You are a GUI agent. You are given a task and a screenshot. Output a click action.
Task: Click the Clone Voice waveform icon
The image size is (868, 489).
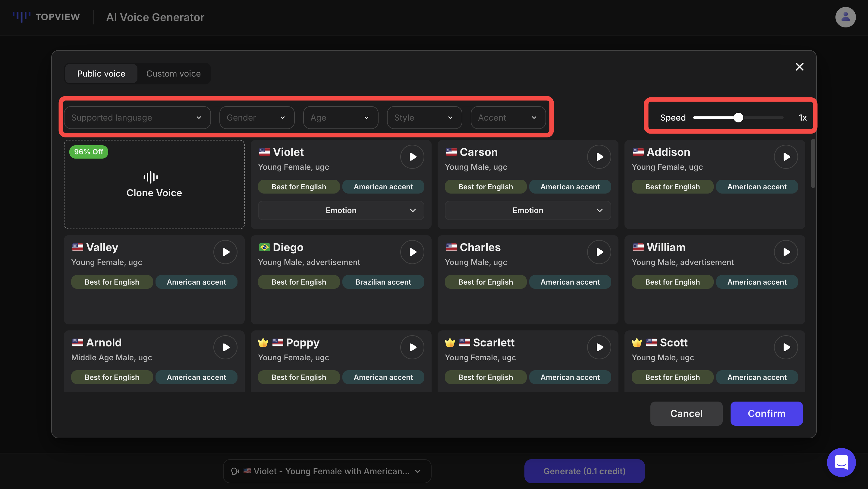151,177
